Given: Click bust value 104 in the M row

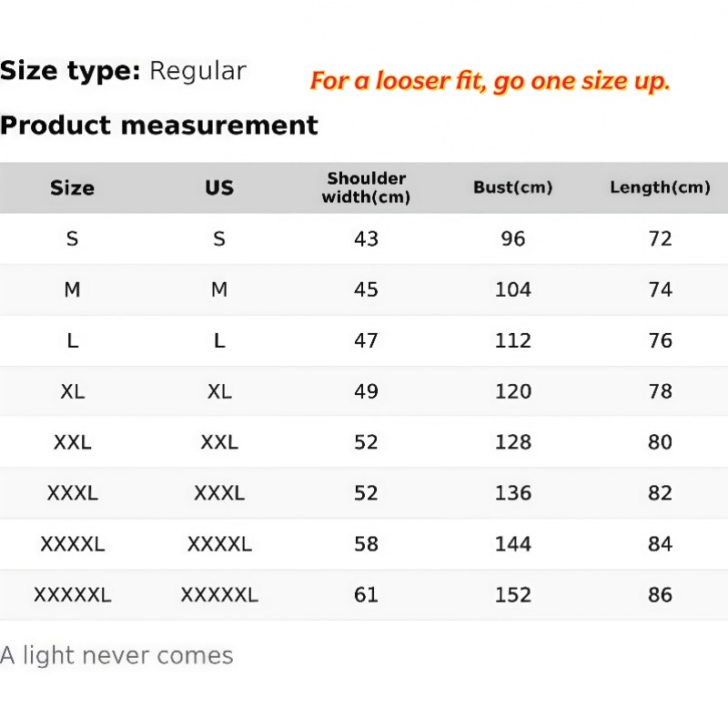Looking at the screenshot, I should pyautogui.click(x=513, y=290).
